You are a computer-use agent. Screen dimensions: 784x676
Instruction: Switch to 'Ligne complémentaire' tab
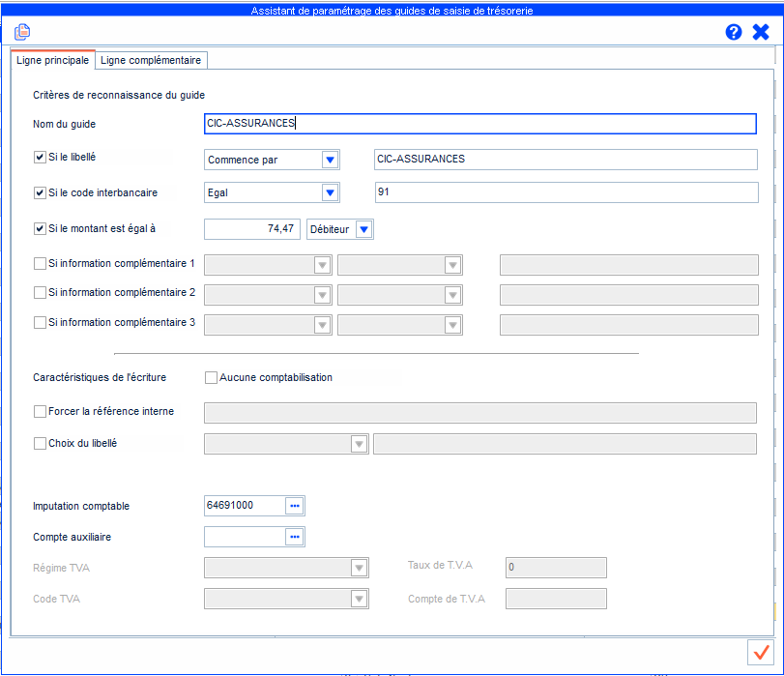[x=151, y=60]
